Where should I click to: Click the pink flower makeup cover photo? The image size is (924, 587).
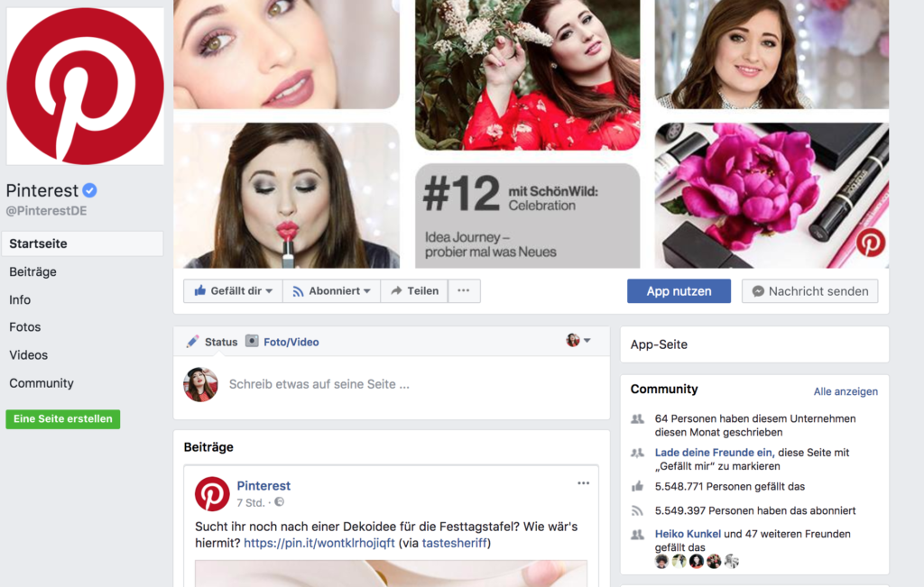(x=772, y=196)
